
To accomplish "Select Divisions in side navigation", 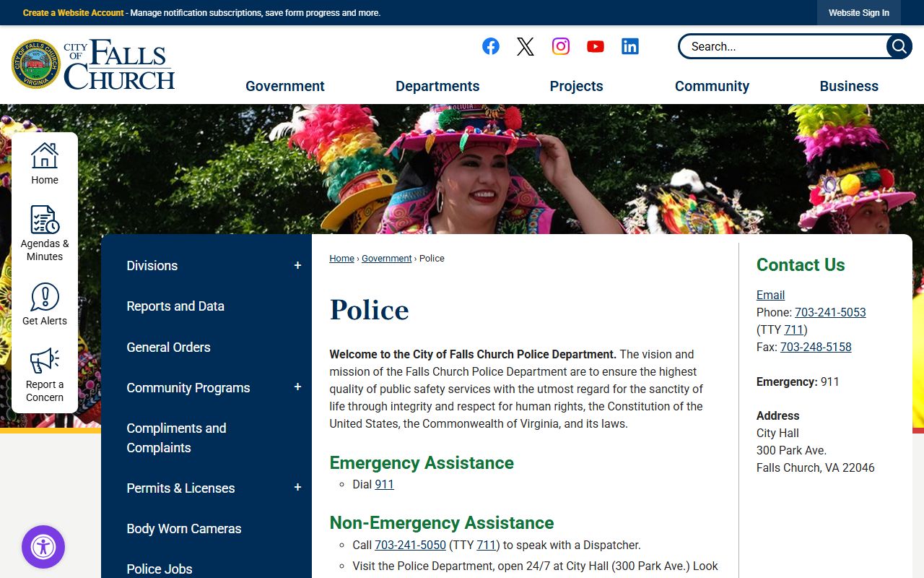I will [x=152, y=266].
